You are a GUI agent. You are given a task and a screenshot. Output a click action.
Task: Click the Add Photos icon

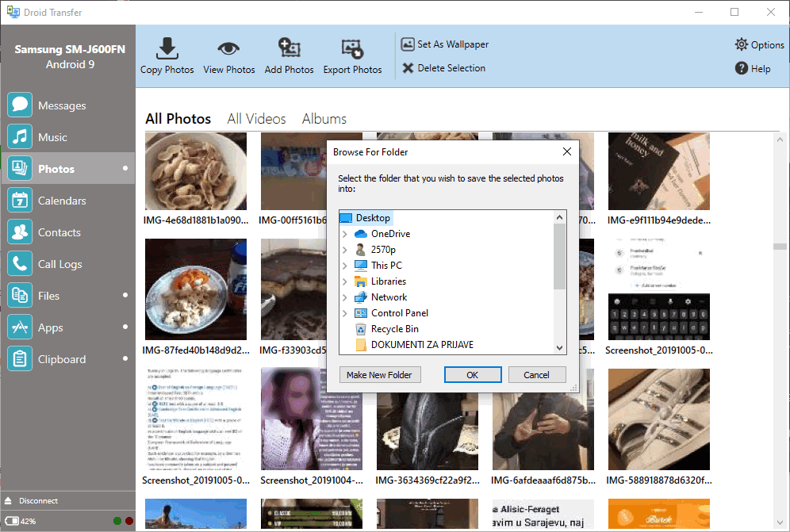tap(290, 48)
